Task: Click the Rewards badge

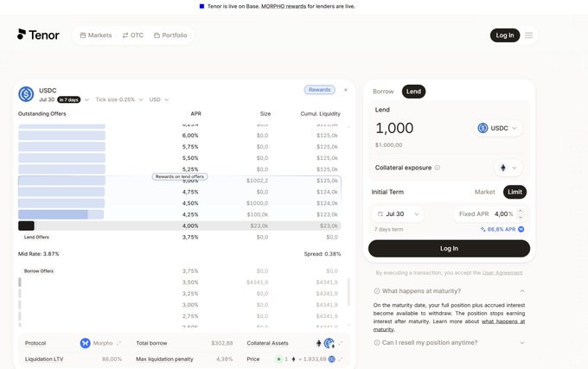Action: coord(319,90)
